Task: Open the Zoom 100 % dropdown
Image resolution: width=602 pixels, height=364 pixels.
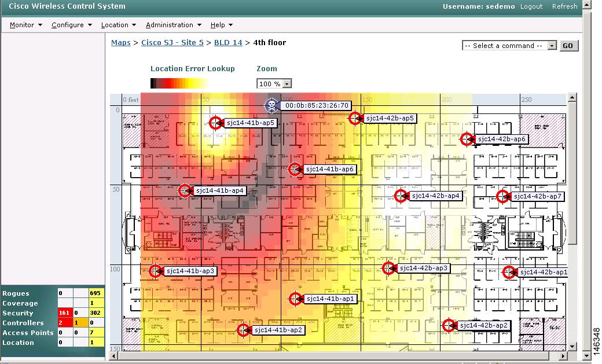Action: (x=274, y=84)
